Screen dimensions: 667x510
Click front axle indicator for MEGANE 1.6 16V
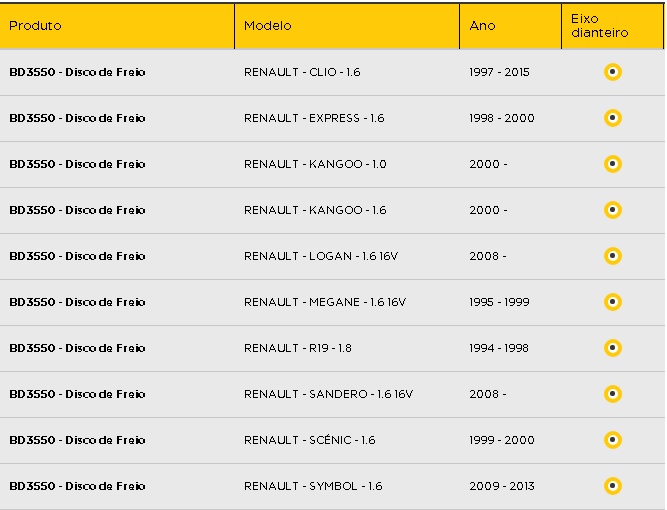(x=613, y=302)
